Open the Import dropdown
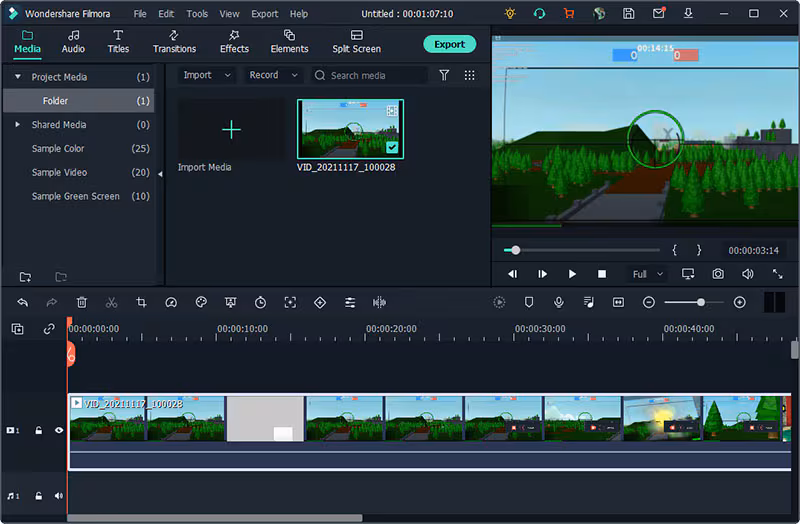 click(x=207, y=75)
